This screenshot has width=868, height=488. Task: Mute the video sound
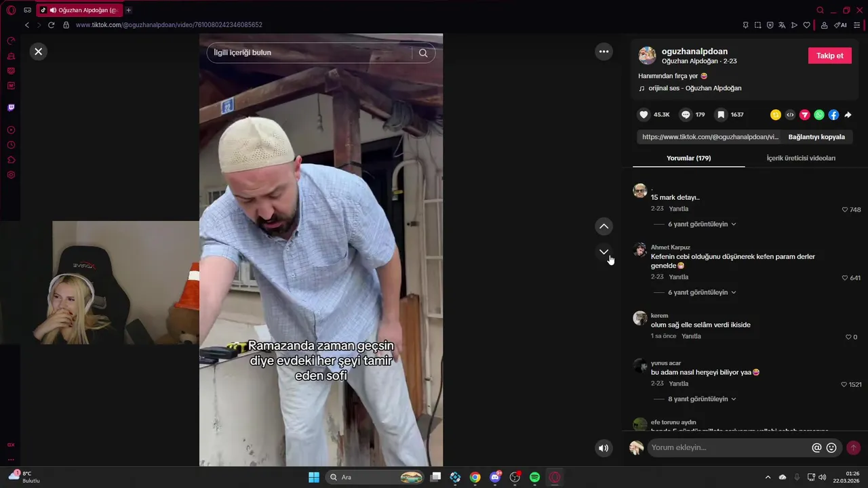(x=604, y=448)
